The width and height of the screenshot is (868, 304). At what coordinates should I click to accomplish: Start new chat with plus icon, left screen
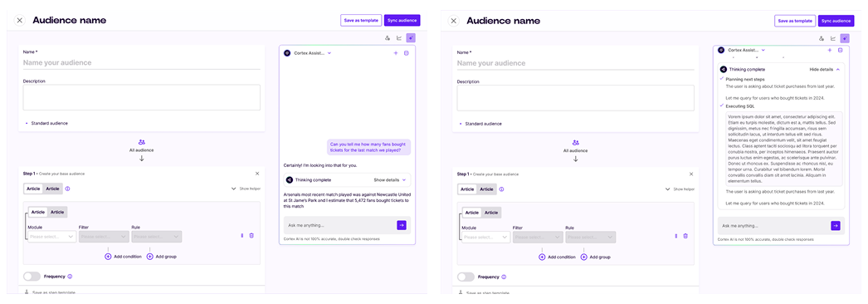396,53
